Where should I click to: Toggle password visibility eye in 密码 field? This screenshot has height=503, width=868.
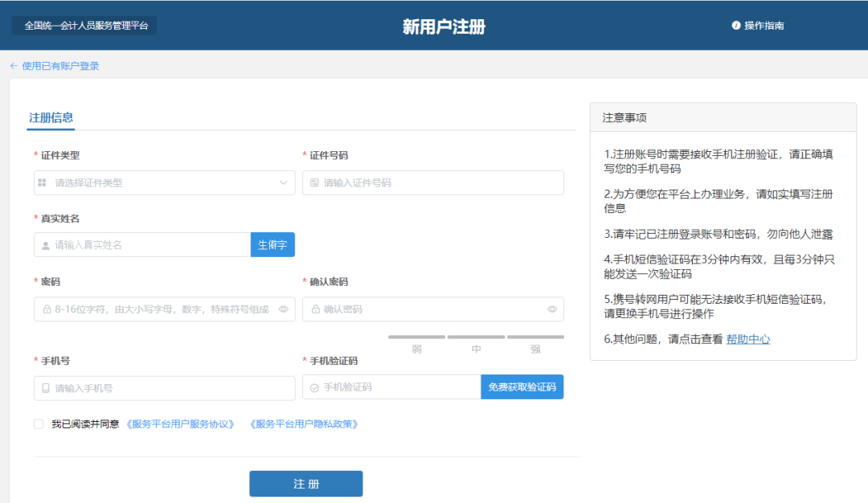284,309
